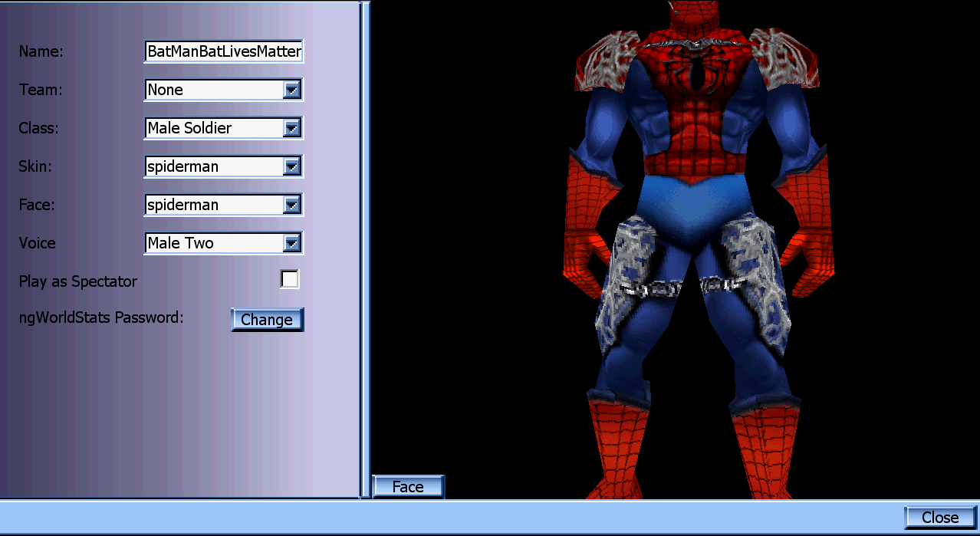
Task: Expand the Class dropdown arrow
Action: tap(291, 128)
